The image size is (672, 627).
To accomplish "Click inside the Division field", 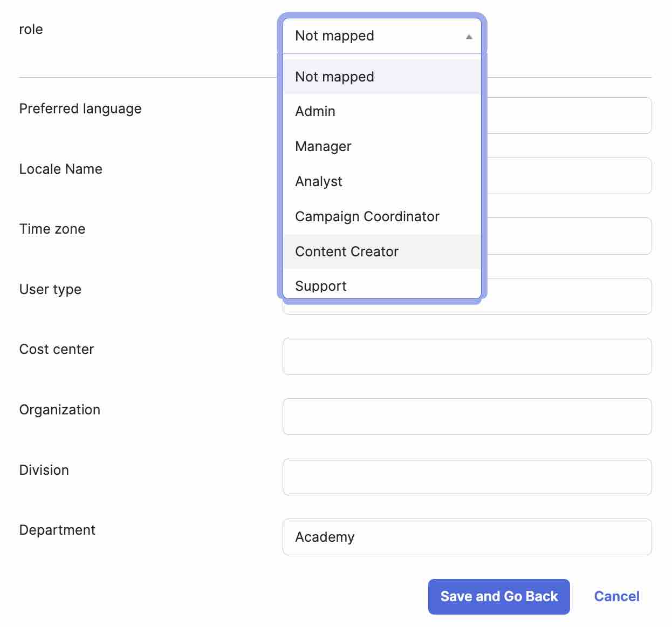I will pos(467,477).
